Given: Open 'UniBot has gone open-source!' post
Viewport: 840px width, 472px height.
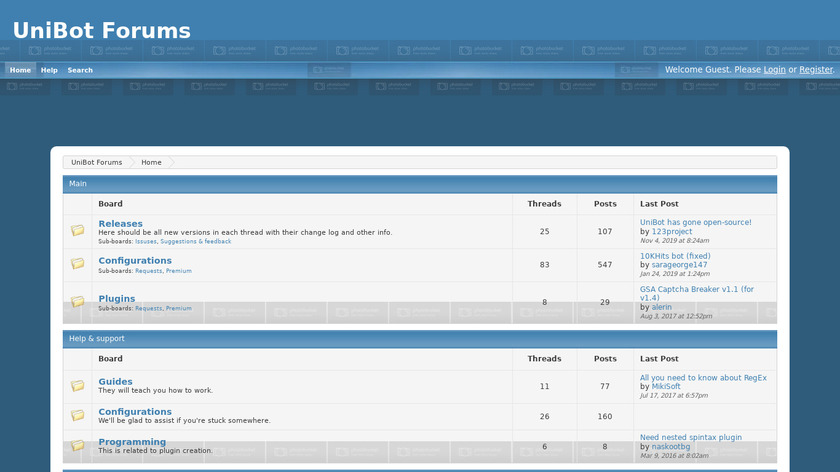Looking at the screenshot, I should (x=695, y=222).
